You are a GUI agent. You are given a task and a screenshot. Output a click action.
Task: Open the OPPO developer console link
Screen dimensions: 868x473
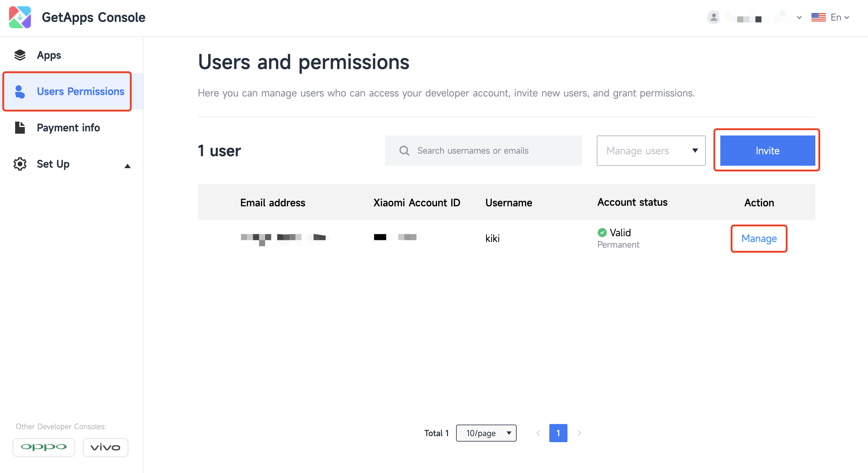[44, 447]
